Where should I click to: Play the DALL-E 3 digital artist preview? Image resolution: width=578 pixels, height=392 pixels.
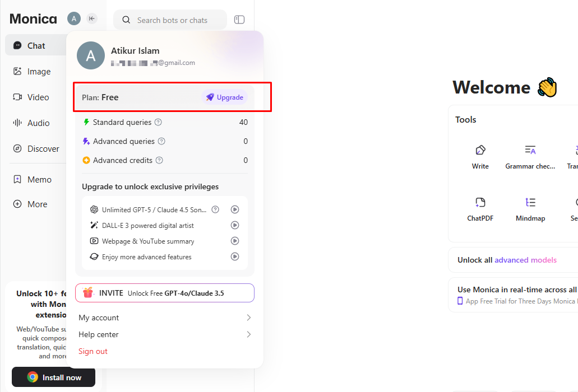235,225
